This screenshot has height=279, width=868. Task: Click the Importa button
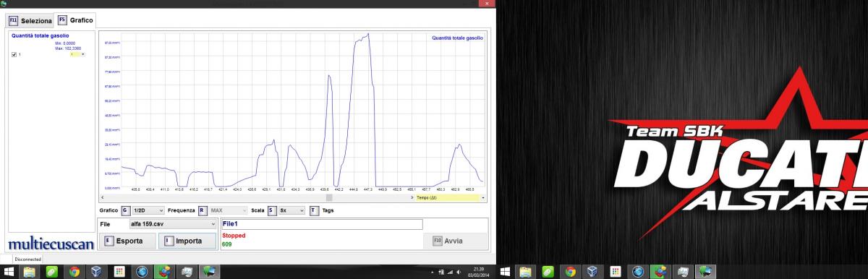(x=187, y=241)
